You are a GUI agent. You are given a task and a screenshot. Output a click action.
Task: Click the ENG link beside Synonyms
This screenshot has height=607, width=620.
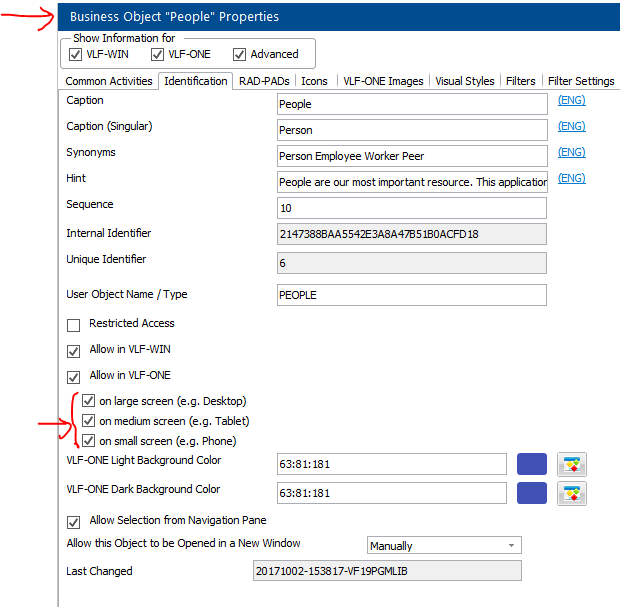tap(571, 152)
